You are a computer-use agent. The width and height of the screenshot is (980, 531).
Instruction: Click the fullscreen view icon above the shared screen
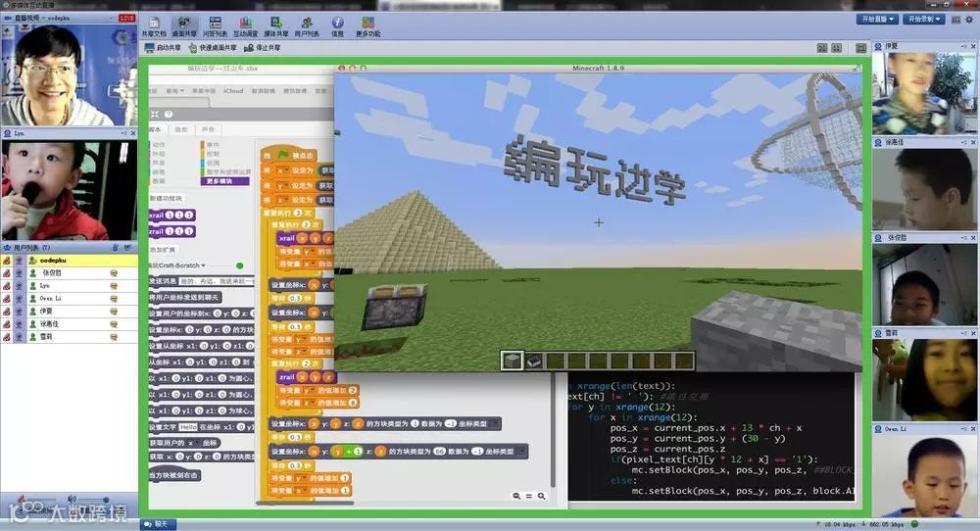coord(860,48)
